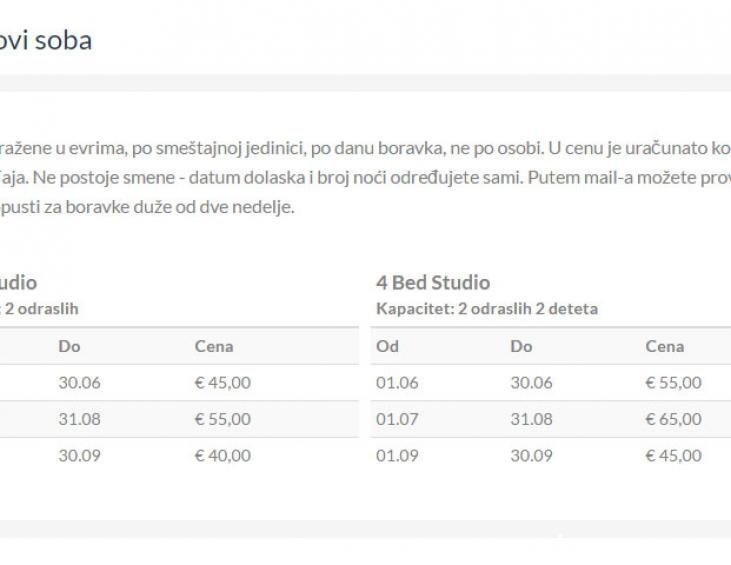Viewport: 731px width, 565px height.
Task: Click € 45,00 price in 4 Bed Studio table
Action: pyautogui.click(x=673, y=455)
